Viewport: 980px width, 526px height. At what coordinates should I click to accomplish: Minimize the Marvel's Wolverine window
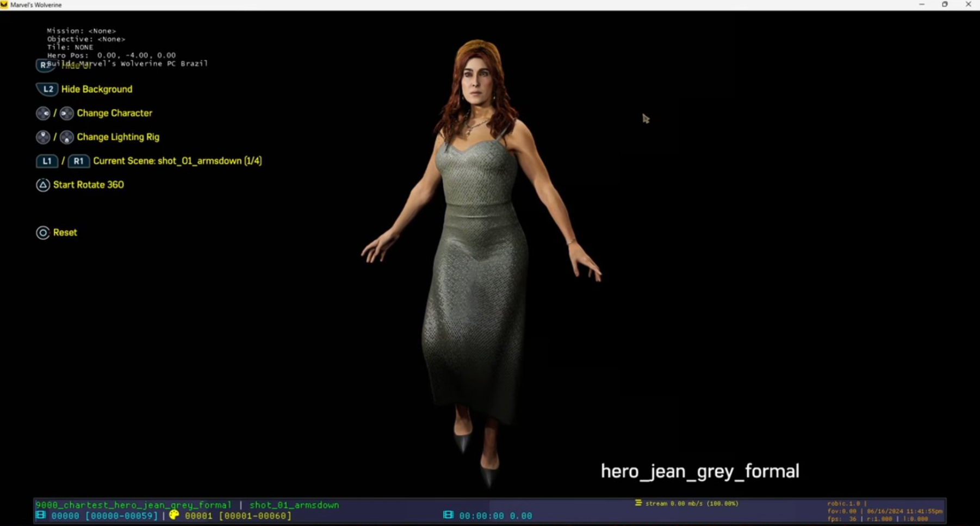click(922, 4)
